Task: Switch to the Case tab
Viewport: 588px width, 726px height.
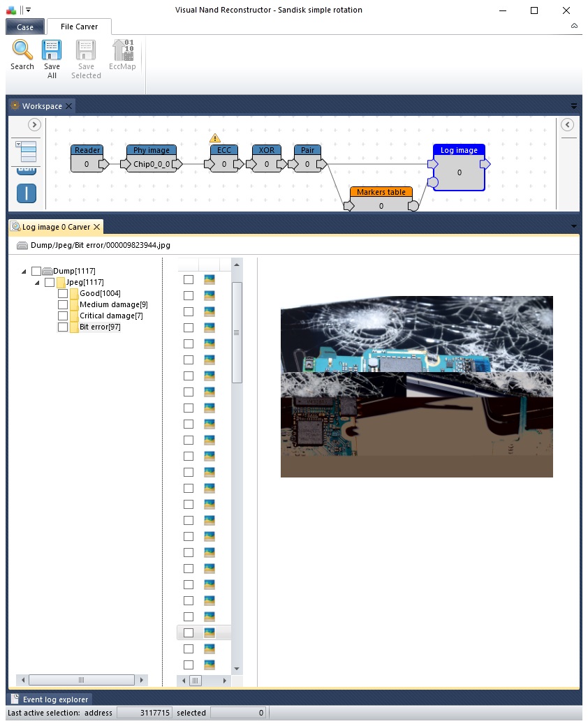Action: pyautogui.click(x=25, y=27)
